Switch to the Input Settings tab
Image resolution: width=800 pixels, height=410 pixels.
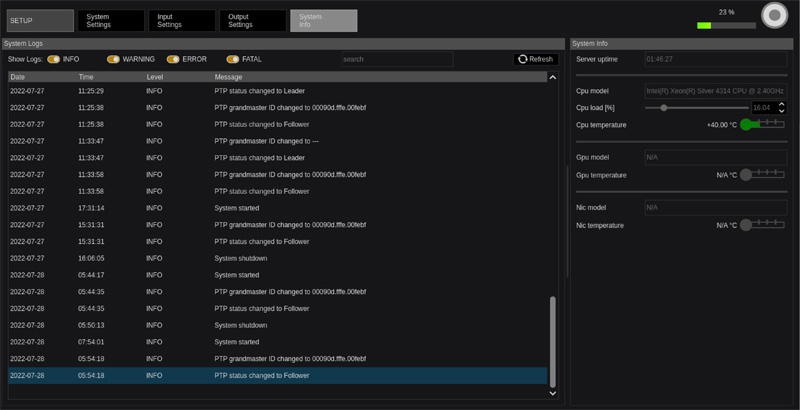point(181,21)
